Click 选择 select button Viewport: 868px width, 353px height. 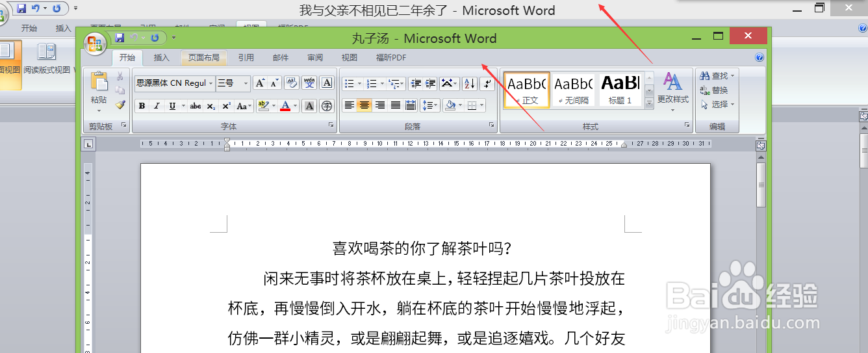(x=717, y=105)
